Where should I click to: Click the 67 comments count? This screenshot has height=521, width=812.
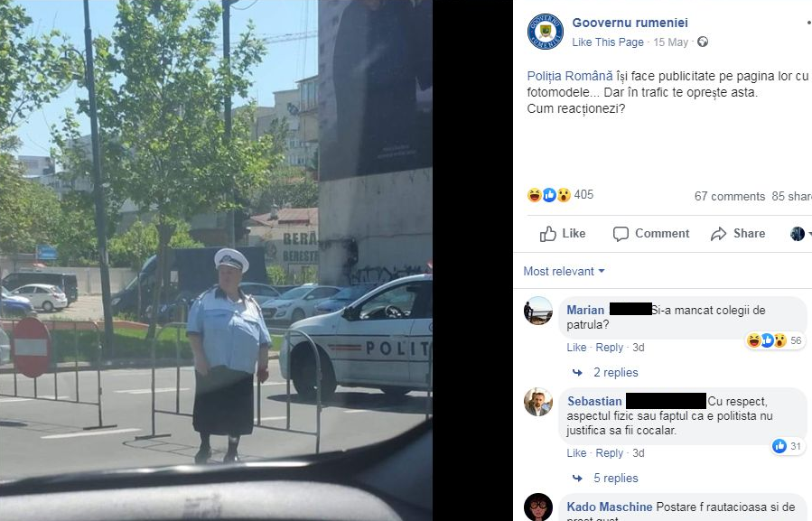[x=729, y=196]
